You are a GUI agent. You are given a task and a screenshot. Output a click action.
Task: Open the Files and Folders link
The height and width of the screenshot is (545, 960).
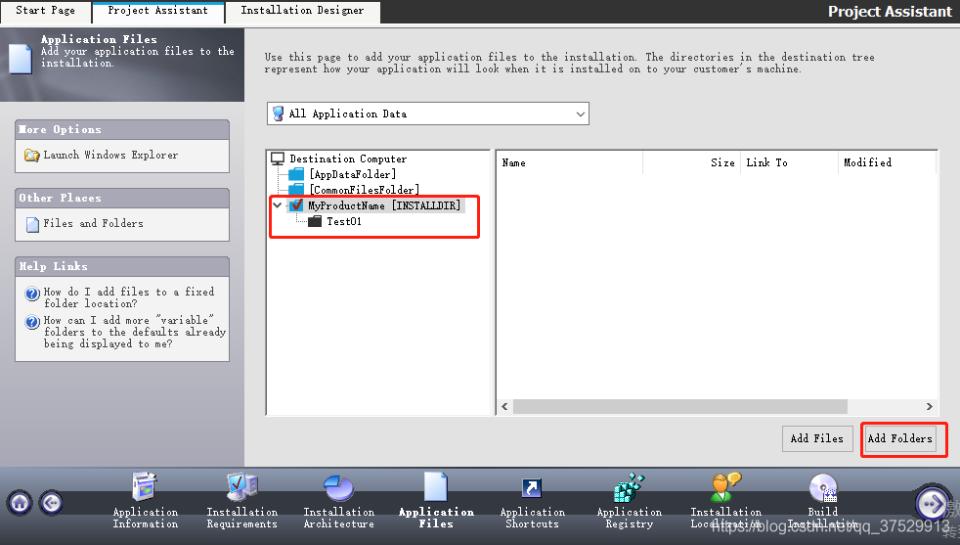93,224
